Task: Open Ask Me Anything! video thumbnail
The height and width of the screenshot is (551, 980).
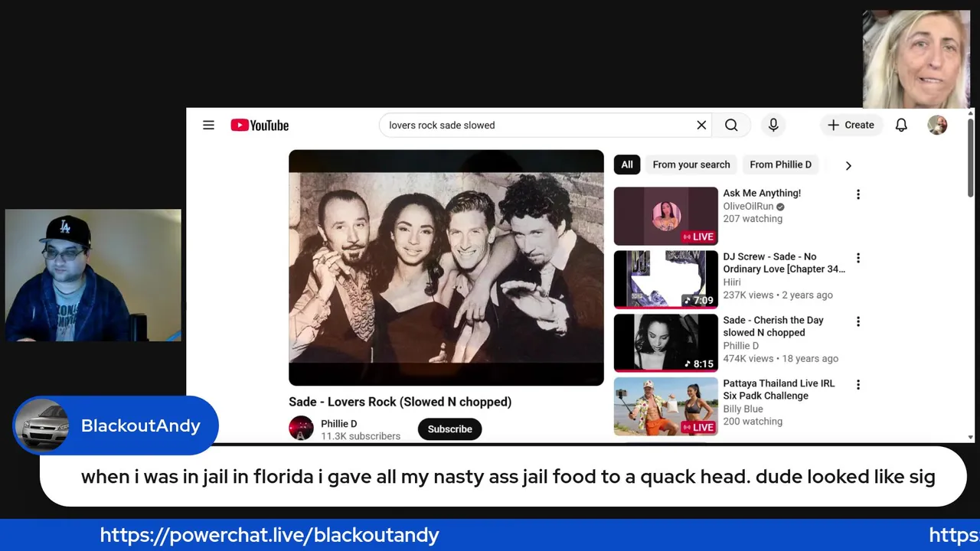Action: tap(665, 216)
